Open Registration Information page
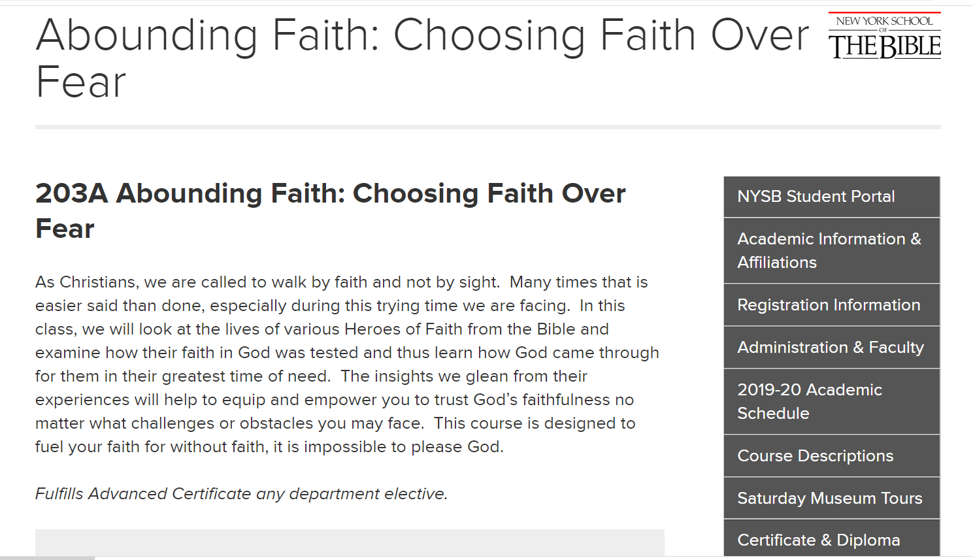The width and height of the screenshot is (973, 560). (832, 305)
